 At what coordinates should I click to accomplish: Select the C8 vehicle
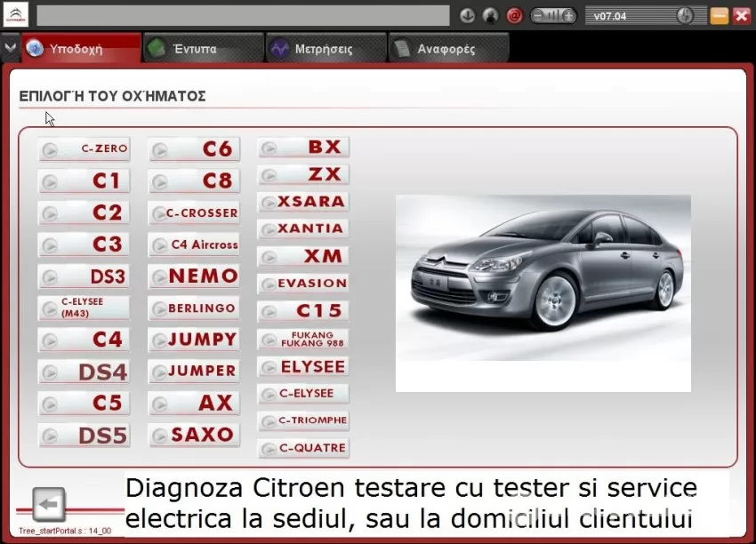(194, 180)
